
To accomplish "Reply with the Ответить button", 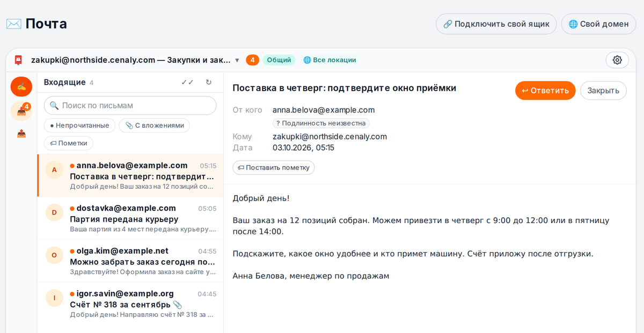I will (x=545, y=91).
